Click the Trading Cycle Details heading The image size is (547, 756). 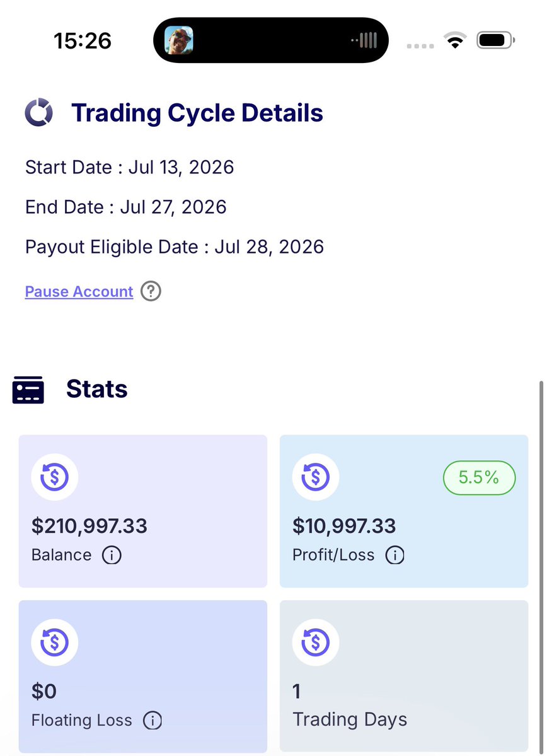click(197, 113)
